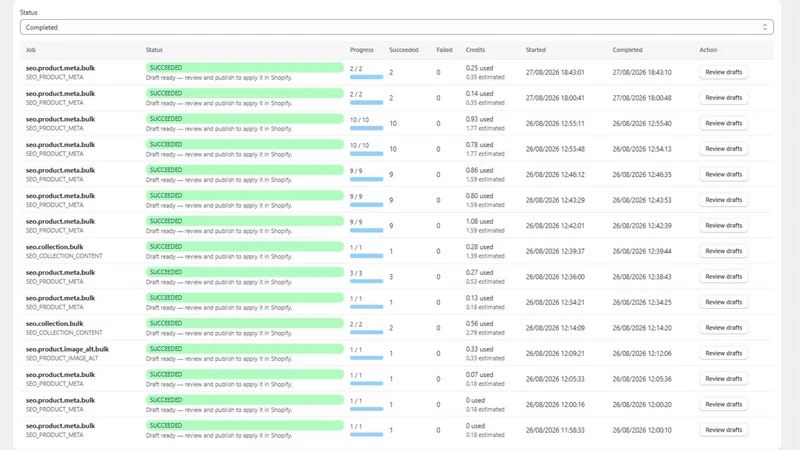Click the Started column header
Screen dimensions: 800x450
tap(536, 50)
